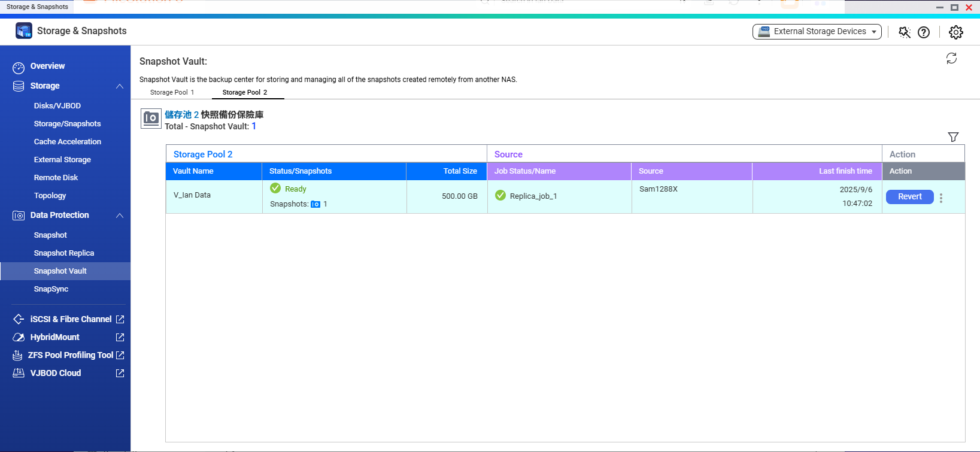Collapse the Data Protection sidebar section
Screen dimensions: 980x452
click(120, 216)
